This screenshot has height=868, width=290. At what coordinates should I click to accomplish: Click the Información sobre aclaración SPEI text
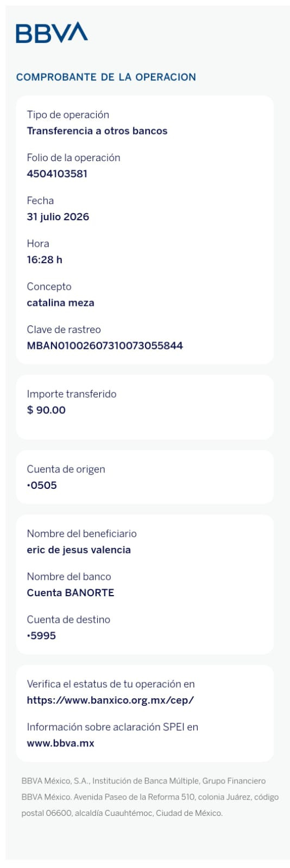112,727
